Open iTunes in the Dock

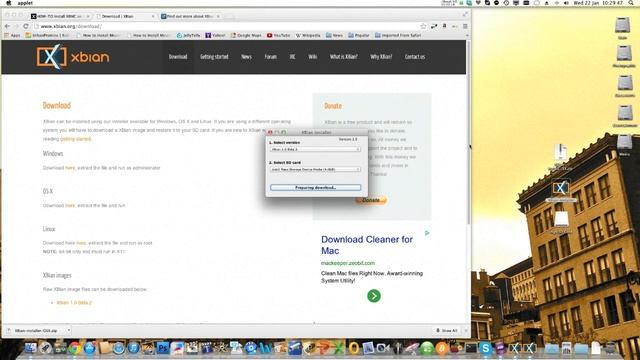[133, 348]
